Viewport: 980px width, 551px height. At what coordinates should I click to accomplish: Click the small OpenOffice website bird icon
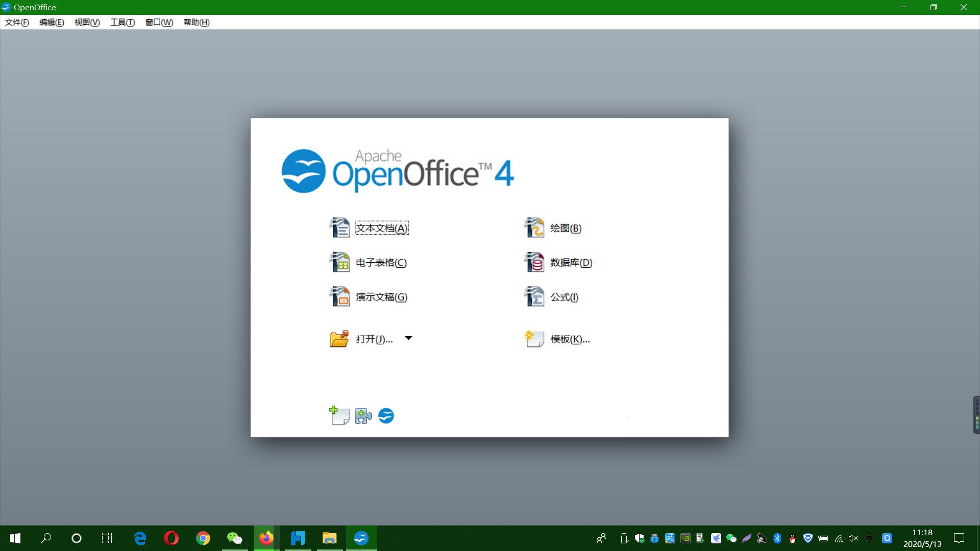click(x=386, y=416)
